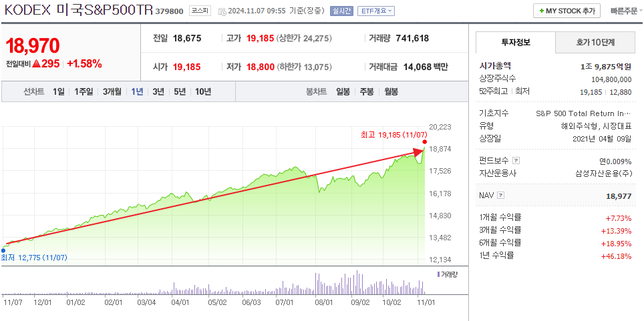Click the 전일 value 18,675

coord(187,39)
